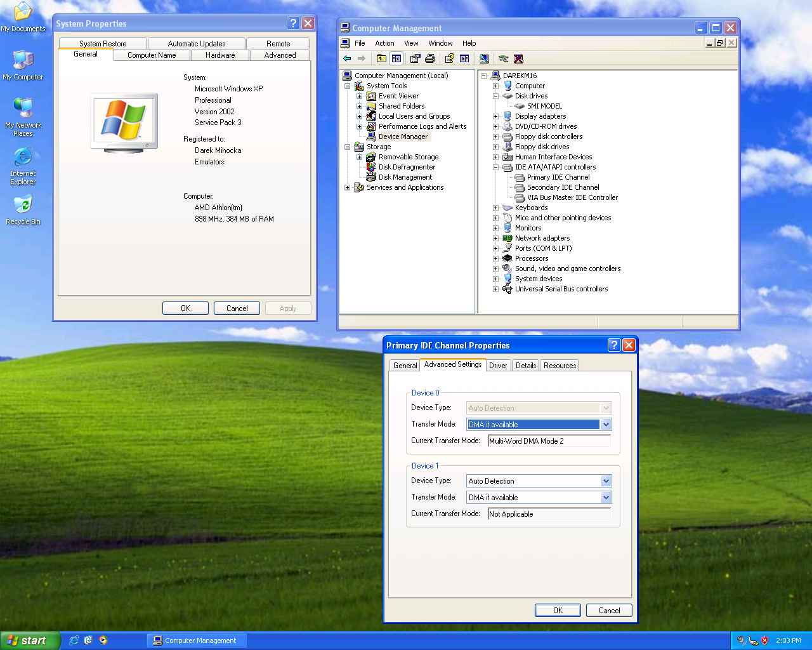The height and width of the screenshot is (650, 812).
Task: Click the taskbar clock showing 2:03 PM
Action: 788,640
